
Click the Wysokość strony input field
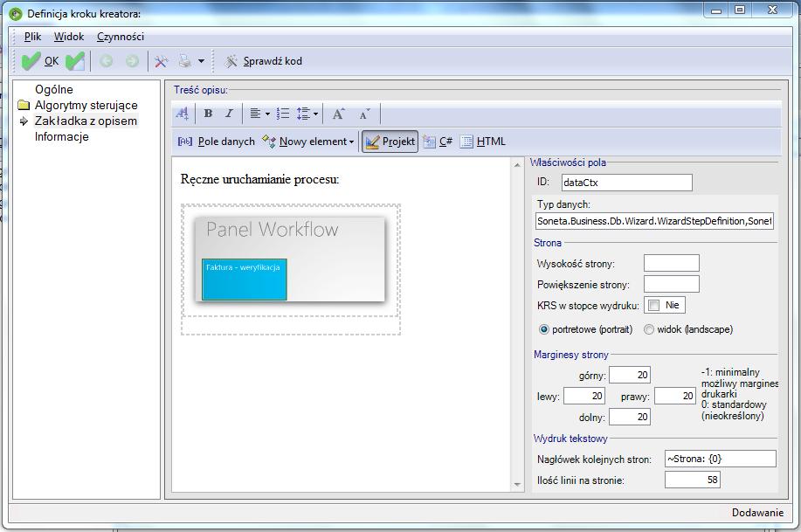(x=671, y=263)
